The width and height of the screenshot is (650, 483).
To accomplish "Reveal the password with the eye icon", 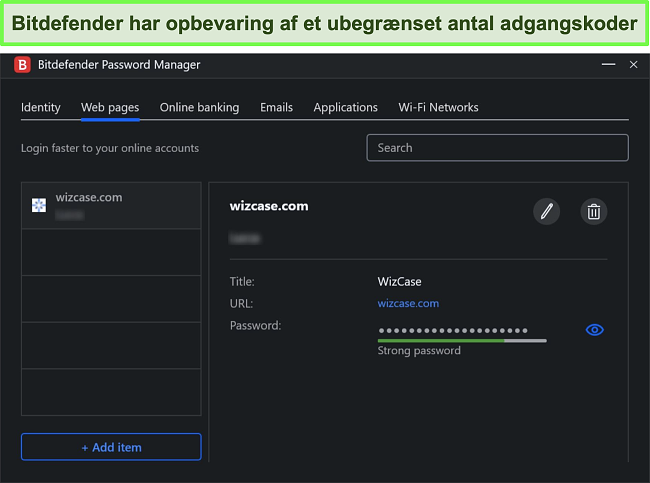I will click(x=594, y=330).
